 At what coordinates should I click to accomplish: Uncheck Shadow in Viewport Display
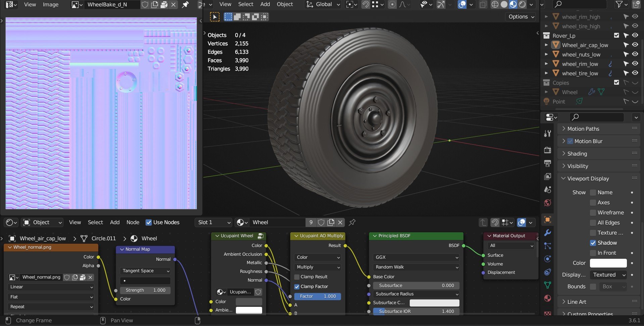[593, 243]
